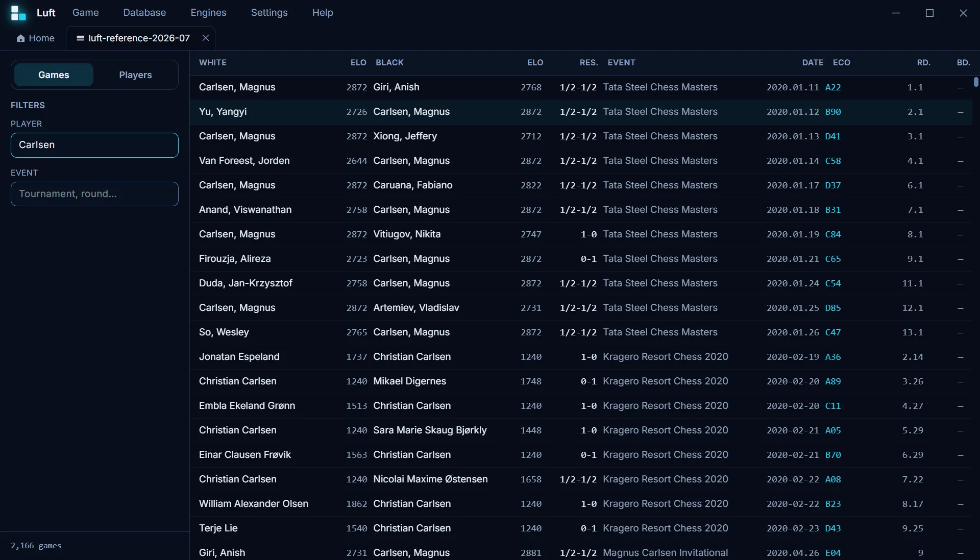Sort by the EVENT column header
Viewport: 980px width, 560px height.
pyautogui.click(x=621, y=63)
